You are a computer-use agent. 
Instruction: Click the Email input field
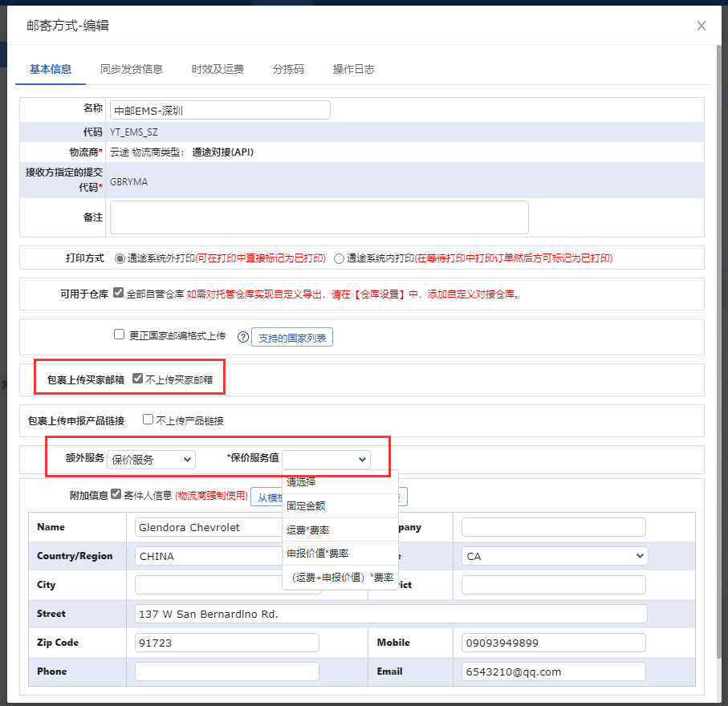coord(554,672)
